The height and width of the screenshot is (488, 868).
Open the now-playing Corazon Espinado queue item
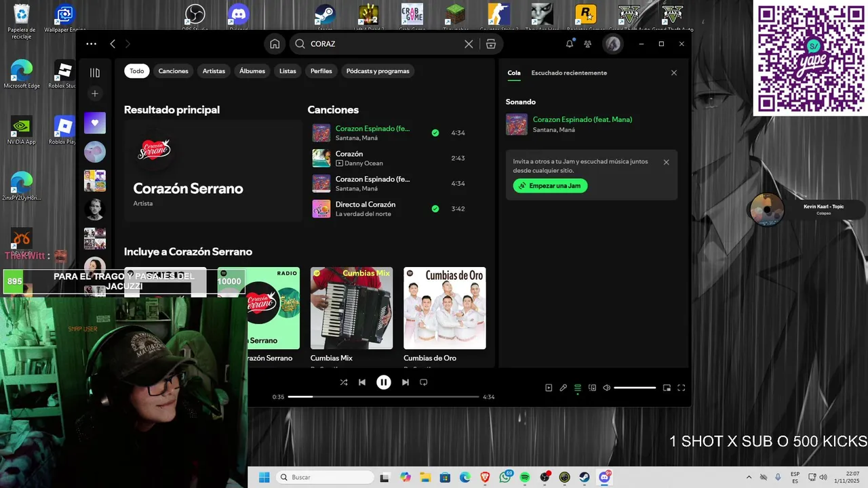(591, 124)
